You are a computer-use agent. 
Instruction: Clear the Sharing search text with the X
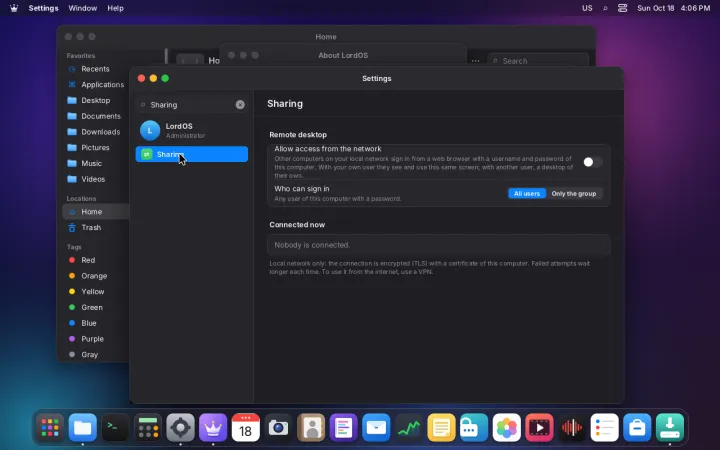point(240,105)
